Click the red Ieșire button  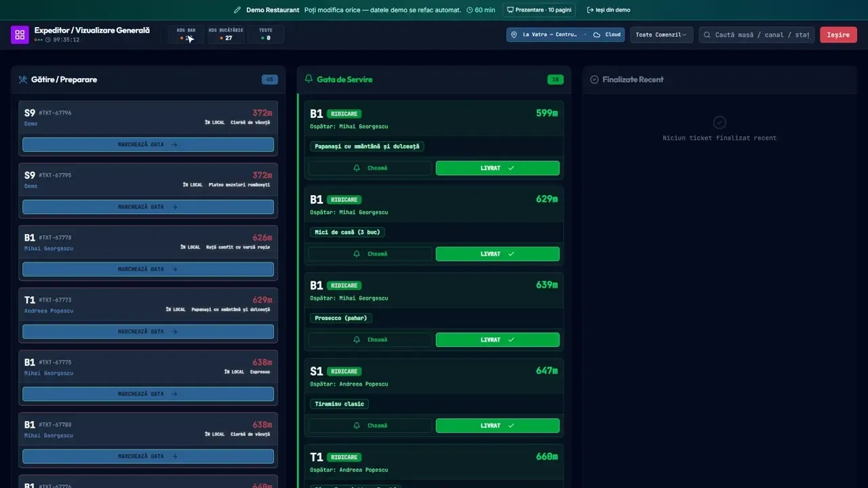(x=838, y=35)
